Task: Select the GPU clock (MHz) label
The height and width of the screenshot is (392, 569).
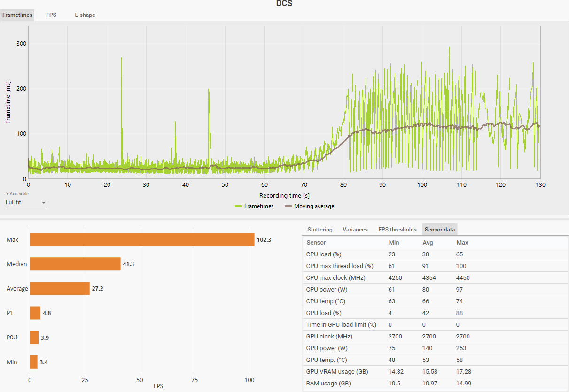Action: 329,337
